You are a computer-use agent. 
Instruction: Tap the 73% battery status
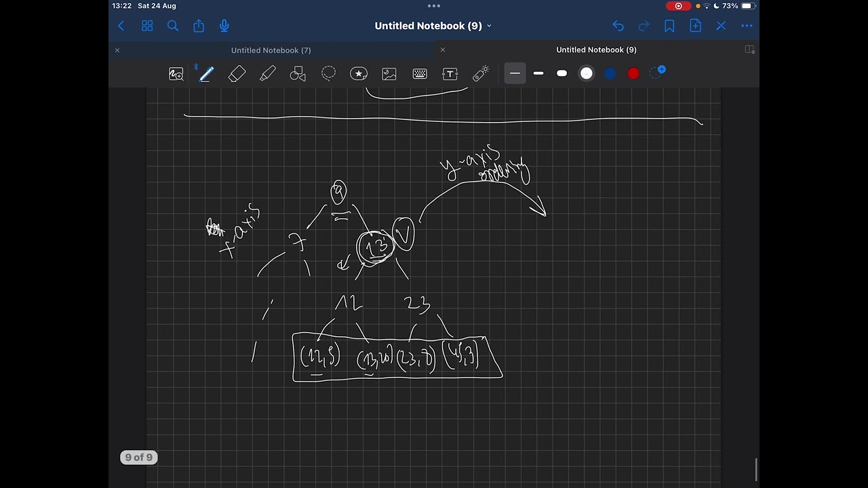tap(739, 6)
